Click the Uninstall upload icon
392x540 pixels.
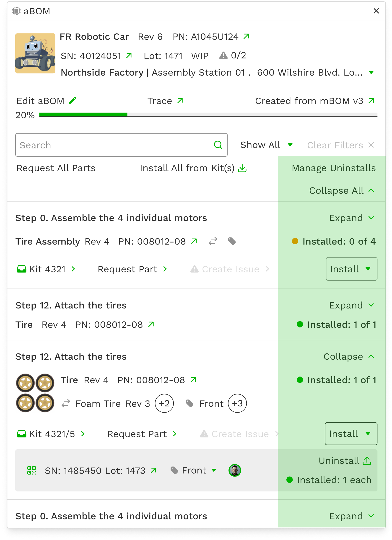click(367, 461)
